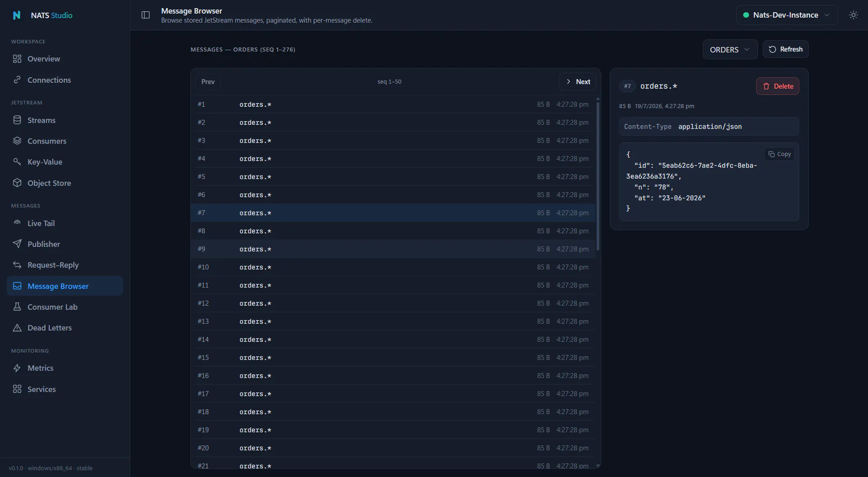Click the Services grid icon
Image resolution: width=868 pixels, height=477 pixels.
click(x=17, y=389)
